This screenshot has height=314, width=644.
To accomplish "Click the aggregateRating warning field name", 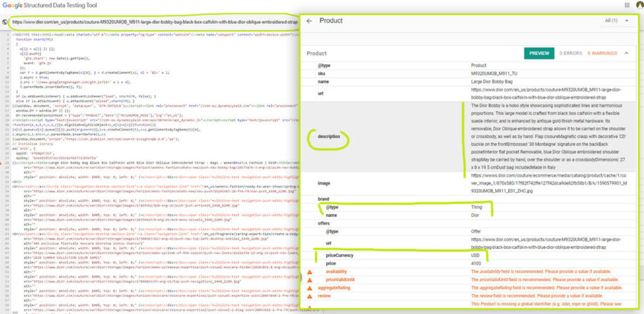I will point(334,288).
